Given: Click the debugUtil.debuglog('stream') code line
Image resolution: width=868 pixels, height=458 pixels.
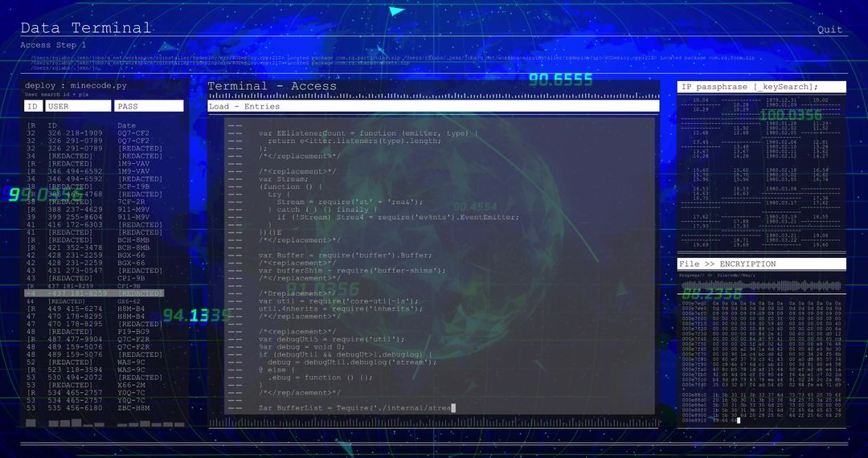Looking at the screenshot, I should tap(352, 362).
